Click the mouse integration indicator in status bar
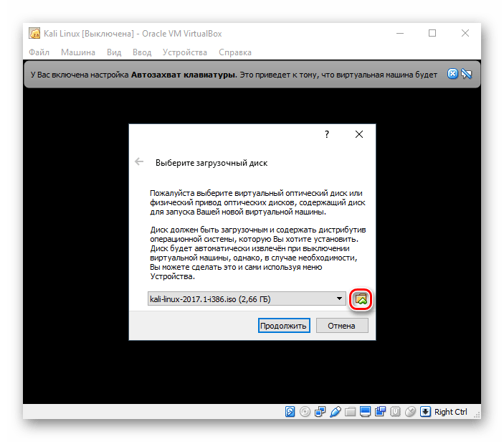Viewport: 504px width, 442px height. click(x=410, y=412)
